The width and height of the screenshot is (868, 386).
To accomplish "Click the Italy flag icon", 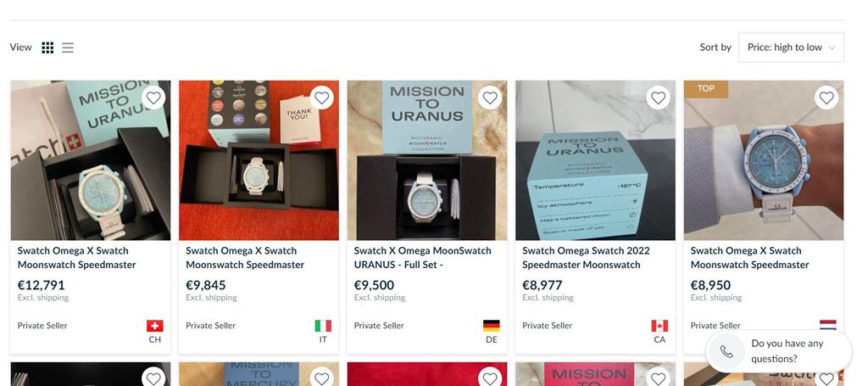I will (x=323, y=326).
